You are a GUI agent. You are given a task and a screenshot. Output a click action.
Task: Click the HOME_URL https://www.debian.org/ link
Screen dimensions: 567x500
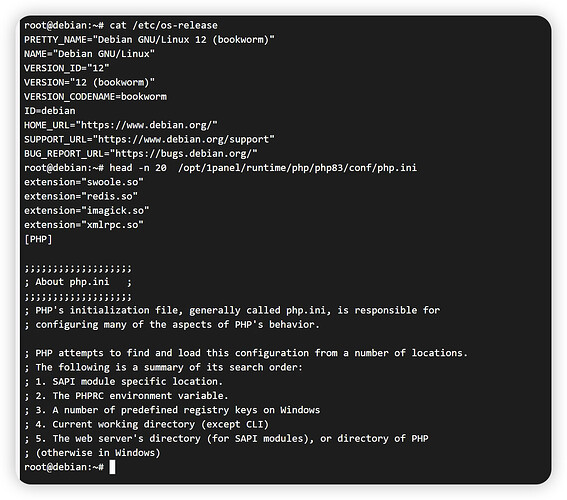coord(146,125)
